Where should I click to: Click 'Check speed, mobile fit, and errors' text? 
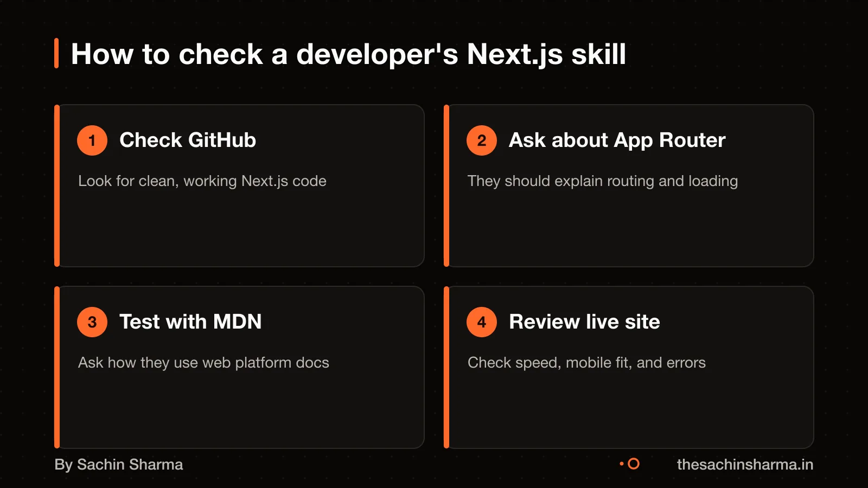586,363
